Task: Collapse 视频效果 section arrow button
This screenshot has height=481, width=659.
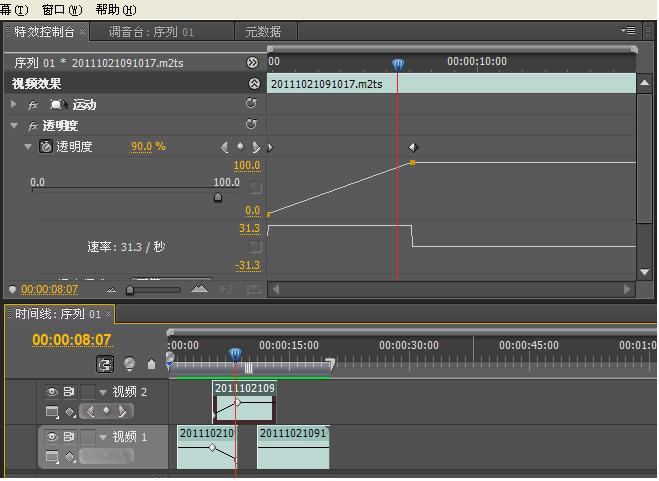Action: click(x=254, y=83)
